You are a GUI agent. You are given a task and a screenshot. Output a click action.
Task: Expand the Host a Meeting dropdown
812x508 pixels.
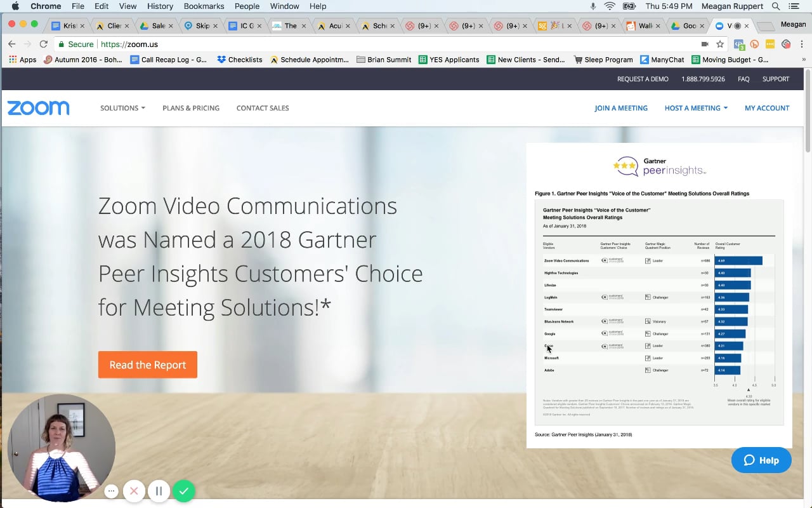click(x=696, y=108)
